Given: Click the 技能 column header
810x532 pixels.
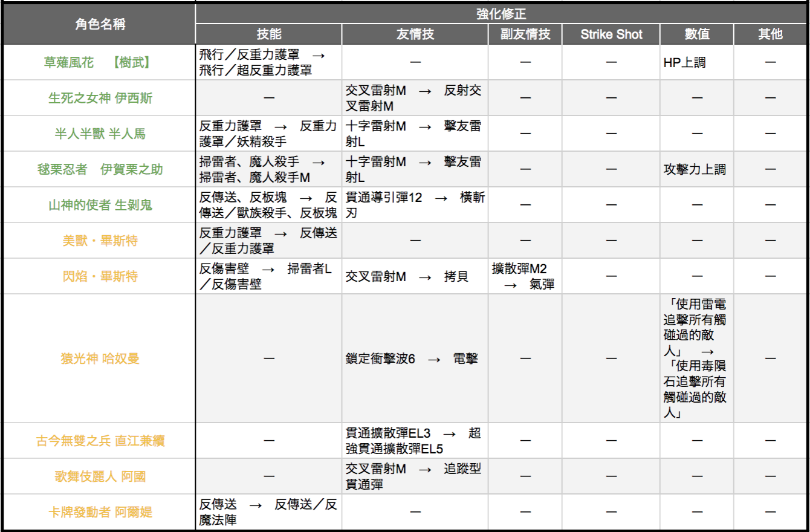Looking at the screenshot, I should pyautogui.click(x=269, y=34).
